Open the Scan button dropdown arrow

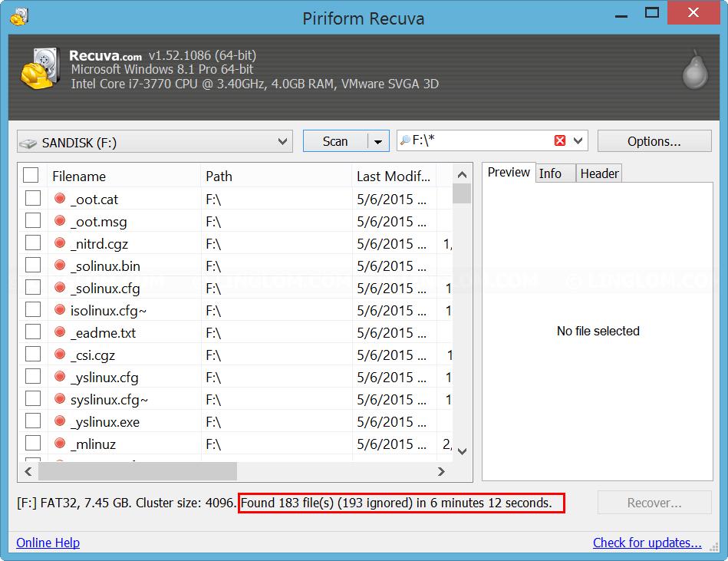pos(378,142)
